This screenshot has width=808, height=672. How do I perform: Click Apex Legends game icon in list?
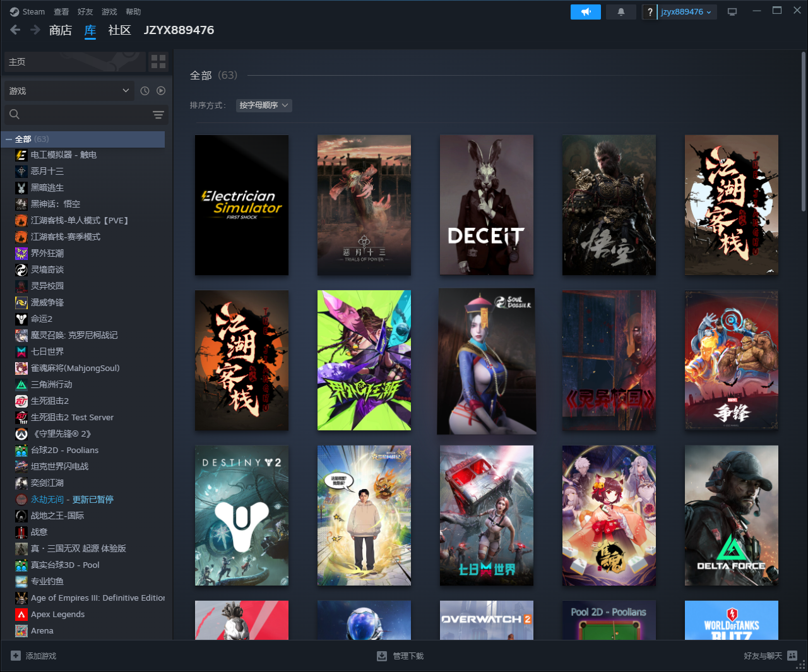[x=21, y=614]
